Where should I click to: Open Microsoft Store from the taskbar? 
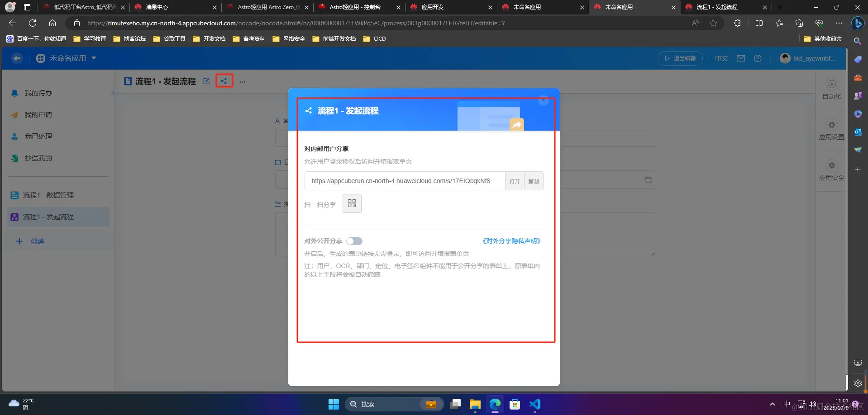pos(515,404)
